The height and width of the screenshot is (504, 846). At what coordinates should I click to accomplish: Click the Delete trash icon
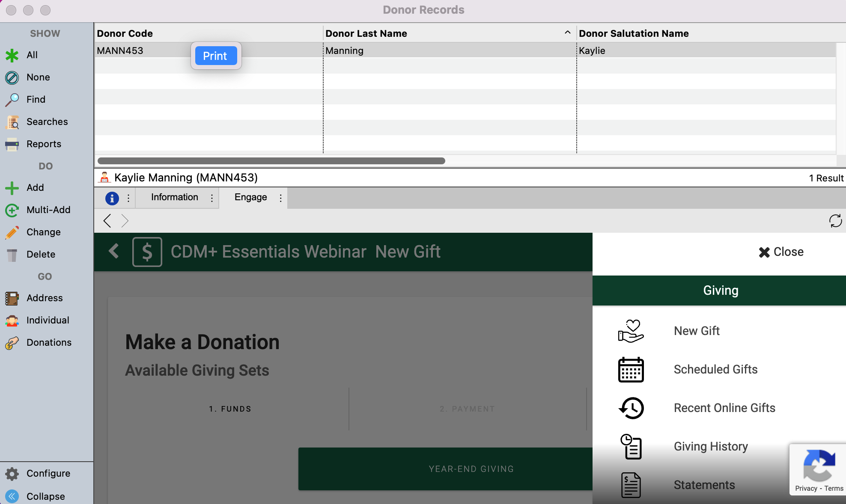(x=12, y=255)
